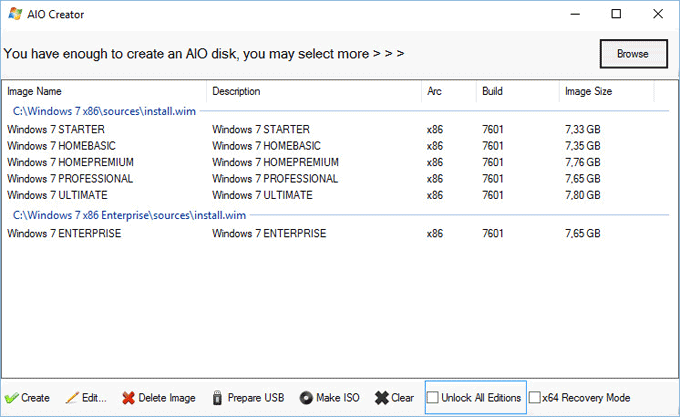This screenshot has height=417, width=680.
Task: Click the 7601 build in the ENTERPRISE row
Action: 493,234
